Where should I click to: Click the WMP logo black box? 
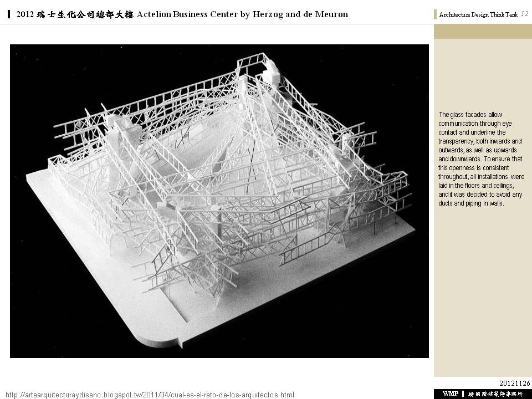click(449, 393)
